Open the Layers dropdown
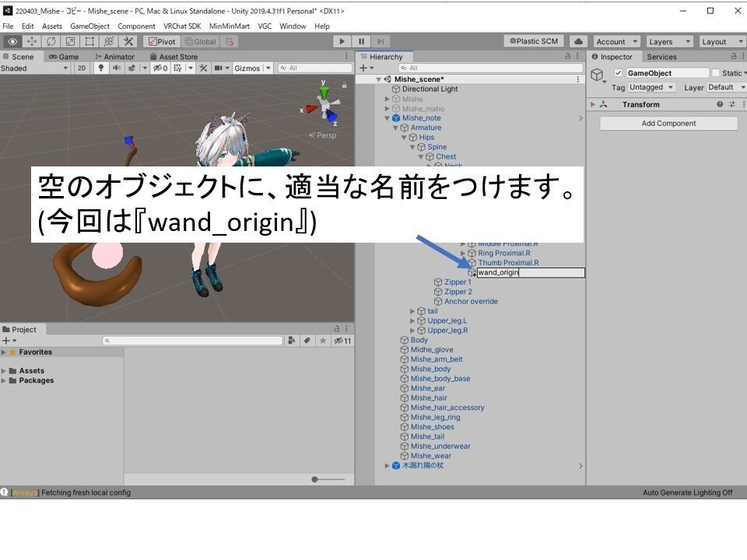 pyautogui.click(x=669, y=41)
